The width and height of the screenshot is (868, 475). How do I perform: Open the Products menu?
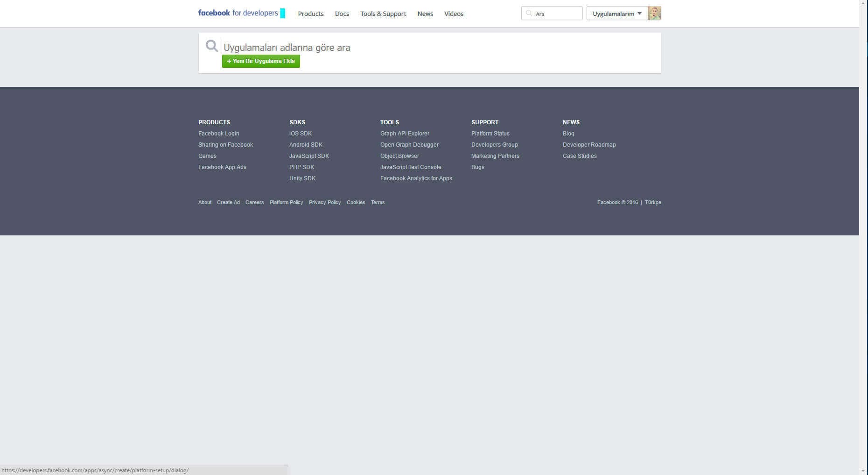(311, 14)
